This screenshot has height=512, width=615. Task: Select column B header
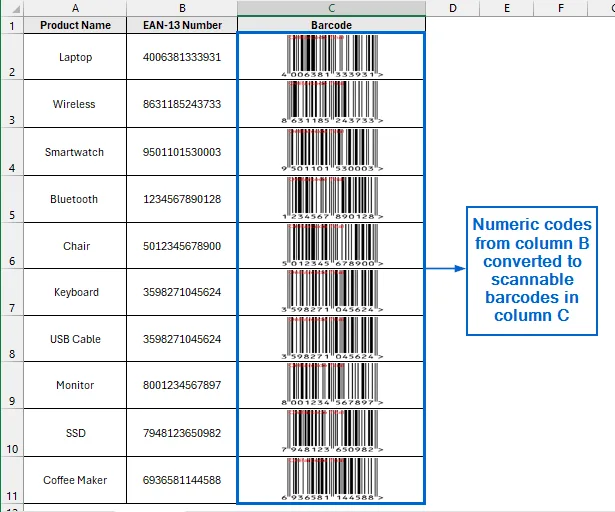(x=182, y=8)
